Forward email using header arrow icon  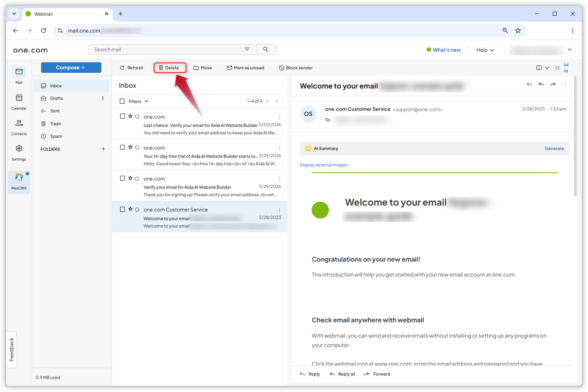pyautogui.click(x=553, y=84)
